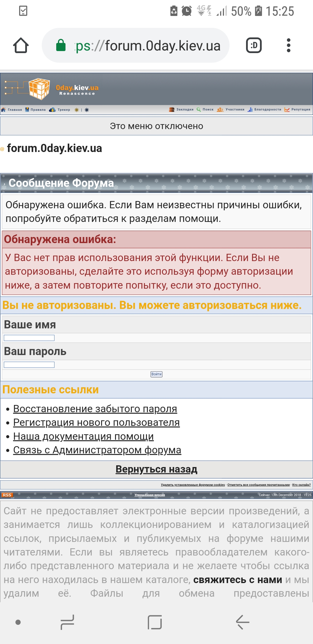Image resolution: width=313 pixels, height=644 pixels.
Task: Focus the Ваш пароль input field
Action: tap(29, 365)
